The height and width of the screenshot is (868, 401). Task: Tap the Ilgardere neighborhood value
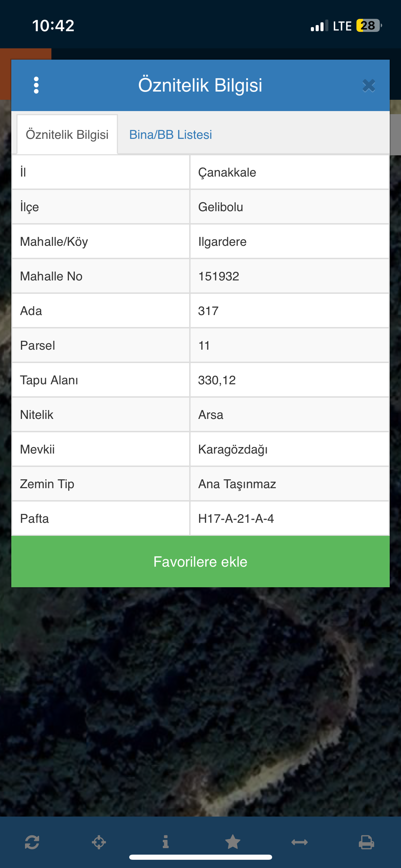[x=222, y=242]
